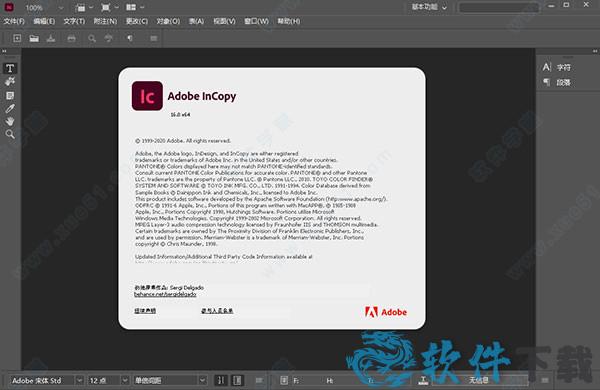This screenshot has width=600, height=390.
Task: Click the rightmost toolbar menu icon
Action: coord(153,38)
